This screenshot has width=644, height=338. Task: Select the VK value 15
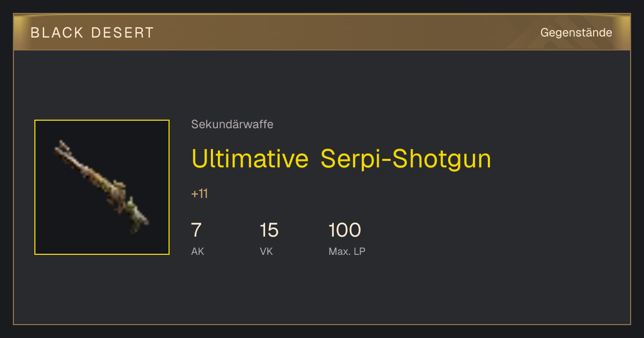269,230
